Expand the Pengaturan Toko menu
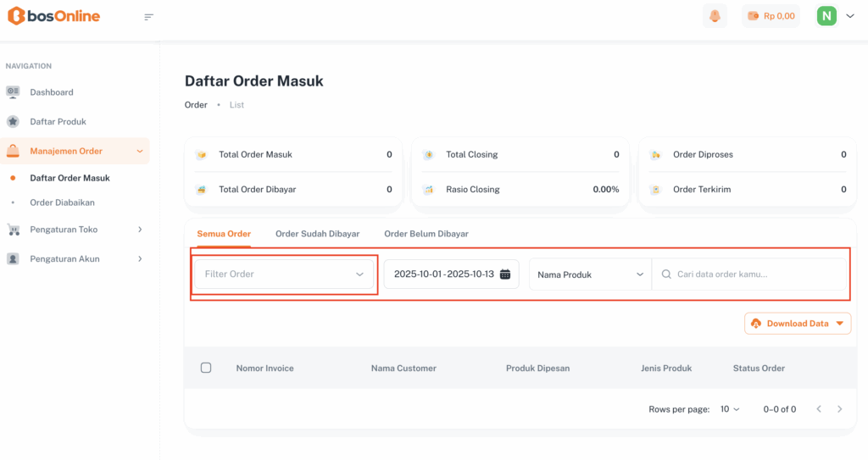This screenshot has height=460, width=868. tap(76, 230)
